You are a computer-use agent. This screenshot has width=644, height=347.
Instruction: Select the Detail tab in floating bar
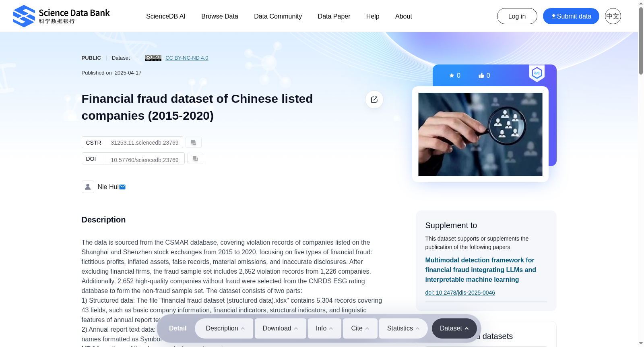pyautogui.click(x=178, y=328)
